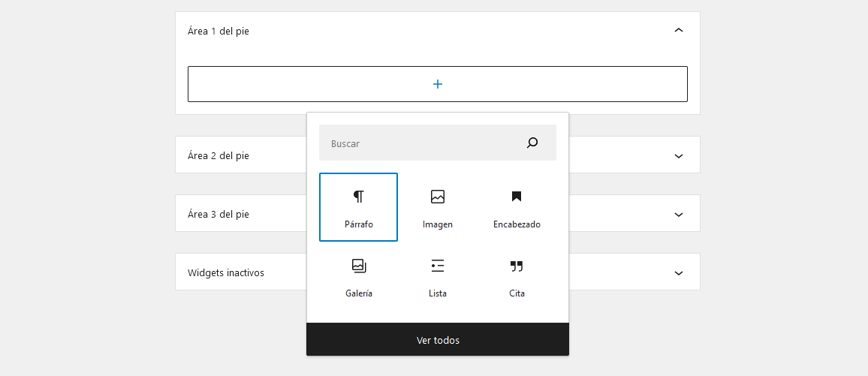Click the Galería label text

pyautogui.click(x=359, y=293)
